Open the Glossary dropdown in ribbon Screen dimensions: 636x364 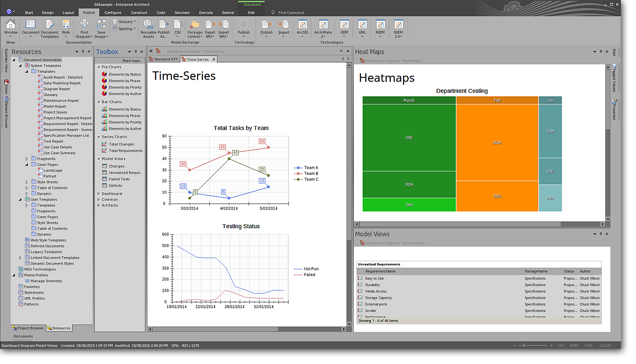click(126, 21)
